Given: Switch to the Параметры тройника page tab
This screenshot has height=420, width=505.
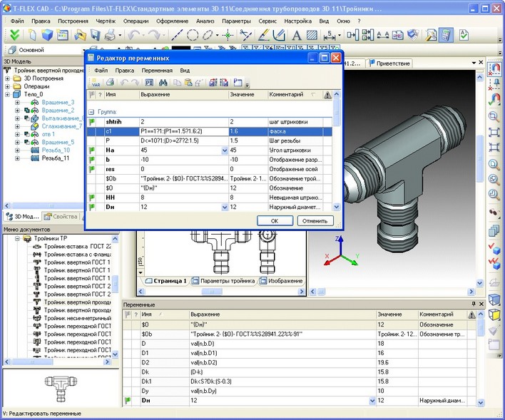Looking at the screenshot, I should 224,281.
